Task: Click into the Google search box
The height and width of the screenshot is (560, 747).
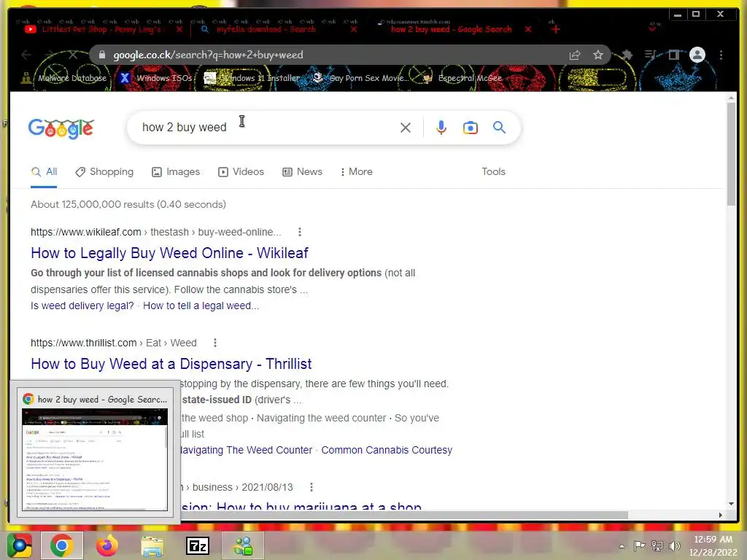Action: coord(264,127)
